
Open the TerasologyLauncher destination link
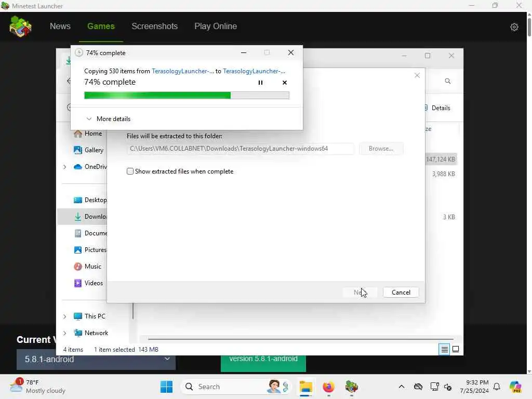pyautogui.click(x=254, y=71)
